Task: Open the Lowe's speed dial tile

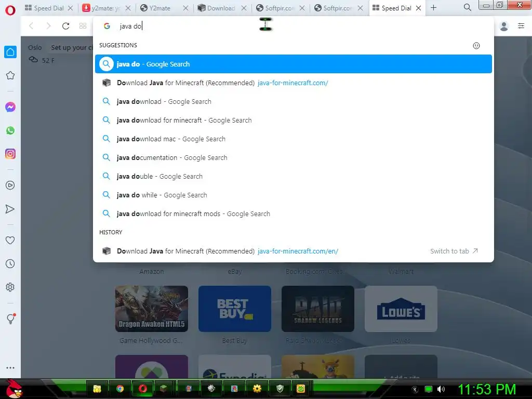Action: point(401,309)
